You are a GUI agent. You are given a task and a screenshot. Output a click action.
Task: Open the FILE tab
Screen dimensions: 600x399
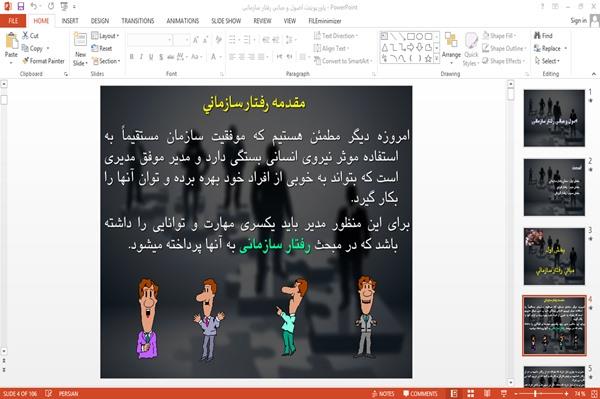pos(13,21)
